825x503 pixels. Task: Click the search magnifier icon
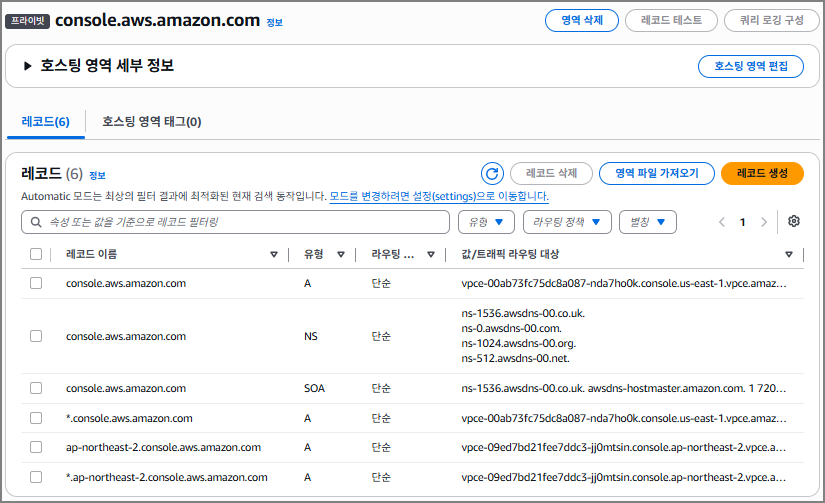point(36,222)
